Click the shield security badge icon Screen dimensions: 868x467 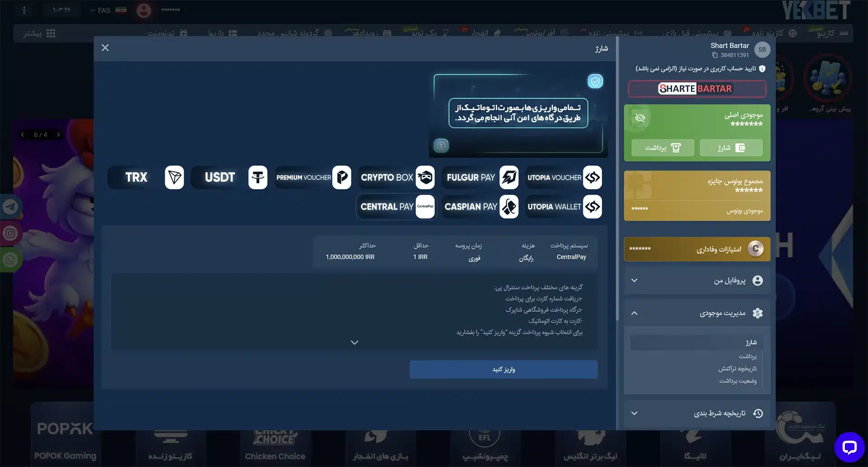(595, 81)
